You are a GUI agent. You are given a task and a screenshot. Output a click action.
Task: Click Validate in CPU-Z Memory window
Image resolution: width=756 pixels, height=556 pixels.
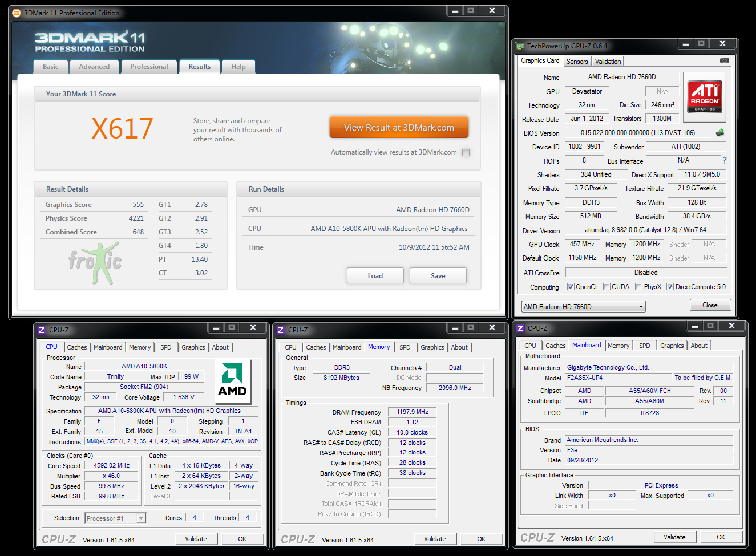tap(435, 539)
